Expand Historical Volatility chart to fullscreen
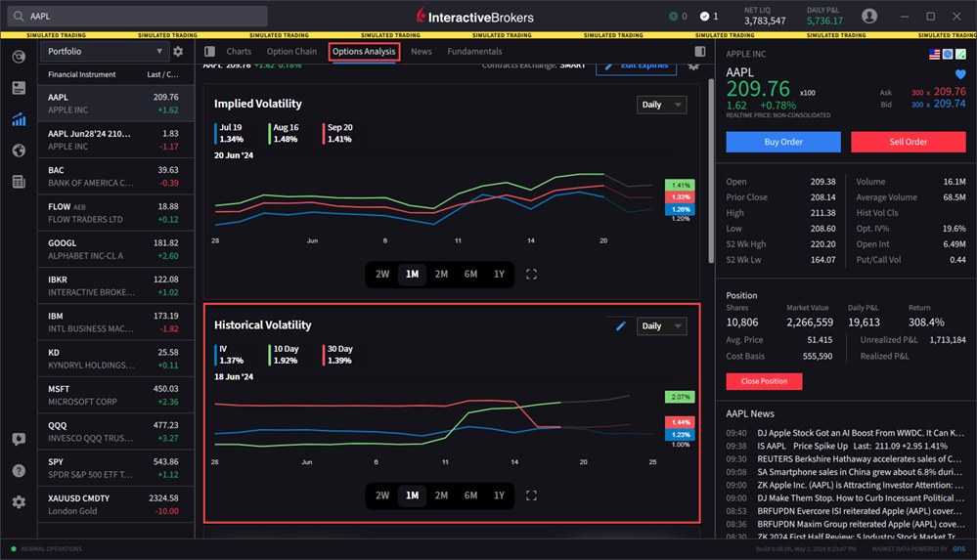Image resolution: width=977 pixels, height=560 pixels. point(531,495)
